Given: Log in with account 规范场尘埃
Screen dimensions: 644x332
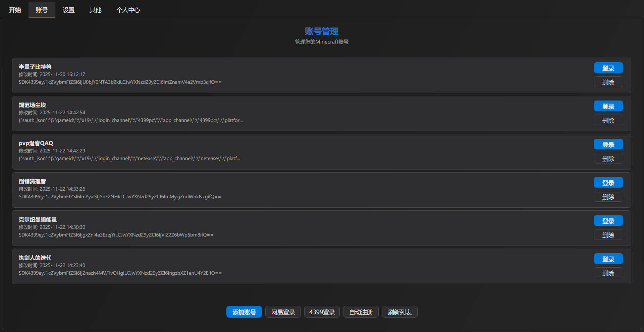Looking at the screenshot, I should pyautogui.click(x=608, y=106).
